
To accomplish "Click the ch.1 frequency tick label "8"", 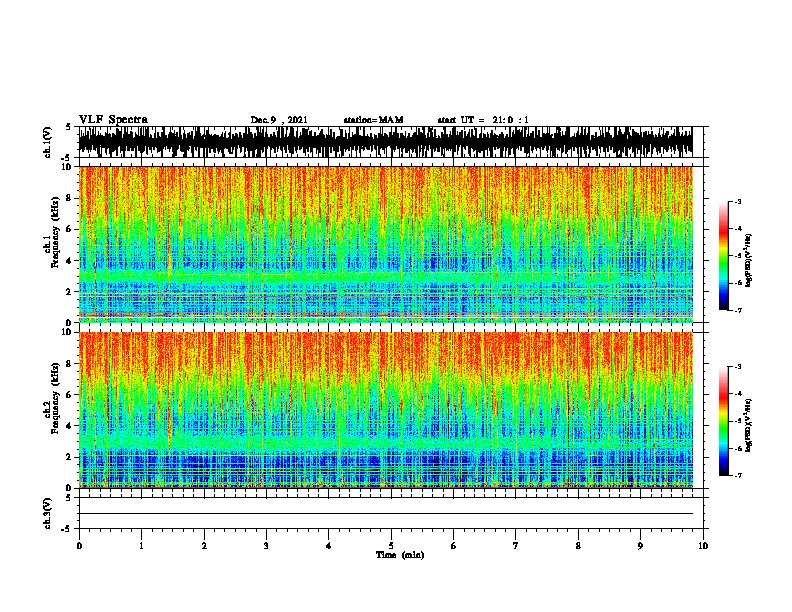I will pos(70,198).
